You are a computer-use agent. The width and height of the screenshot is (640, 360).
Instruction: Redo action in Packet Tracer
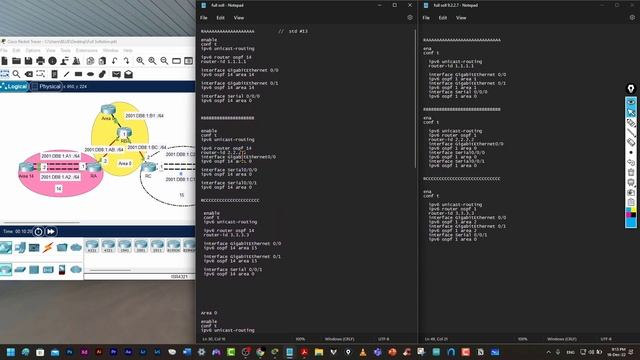[127, 61]
